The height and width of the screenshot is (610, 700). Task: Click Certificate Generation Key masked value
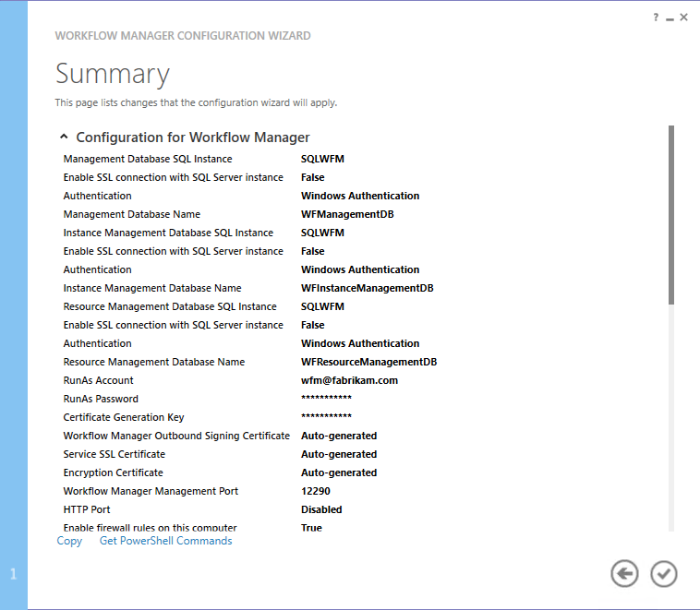pos(326,416)
